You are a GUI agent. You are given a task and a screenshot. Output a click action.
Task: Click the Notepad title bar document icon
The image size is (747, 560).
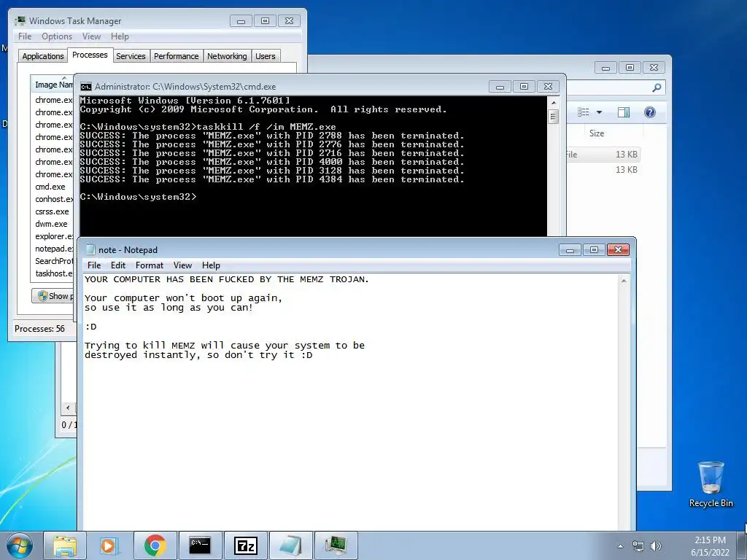click(x=90, y=249)
